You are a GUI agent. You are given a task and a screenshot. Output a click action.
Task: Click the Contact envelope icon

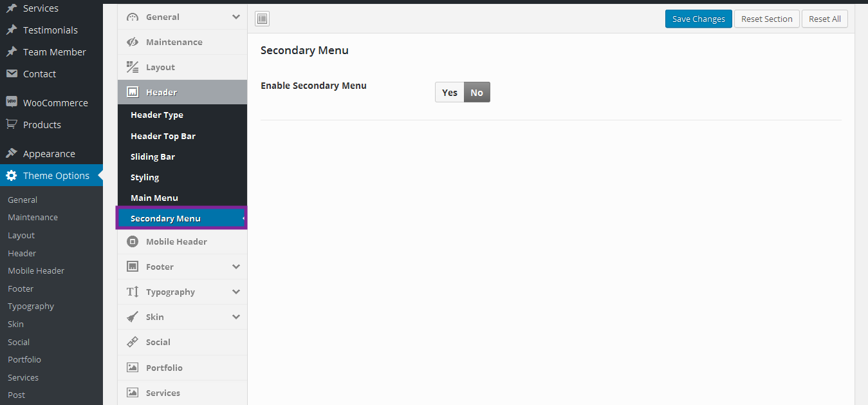[11, 73]
